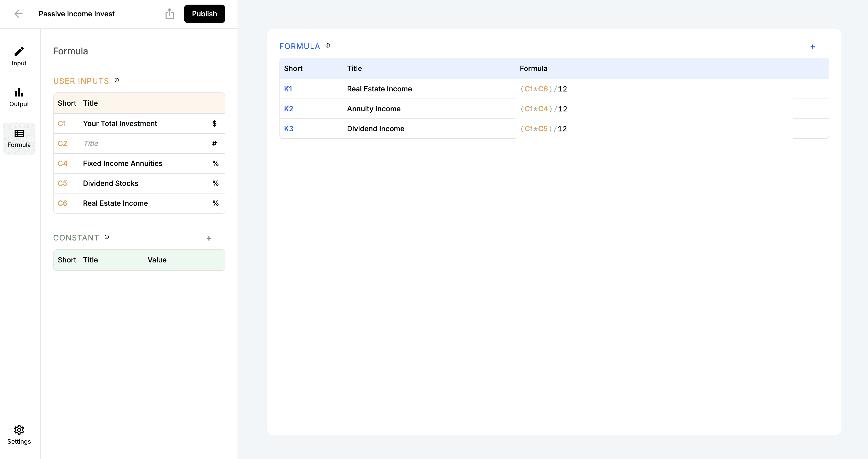
Task: Click the K3 Dividend Income formula
Action: pos(654,129)
